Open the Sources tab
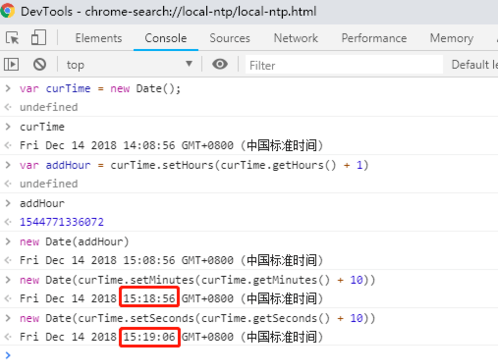The height and width of the screenshot is (364, 498). click(230, 38)
